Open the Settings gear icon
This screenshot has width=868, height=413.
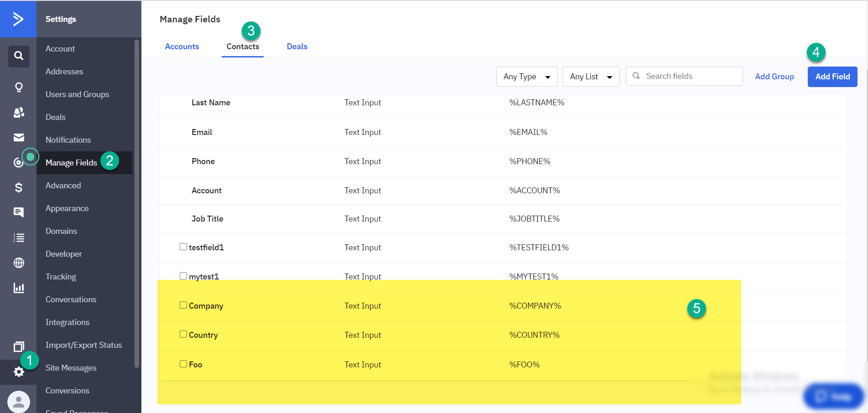[19, 372]
